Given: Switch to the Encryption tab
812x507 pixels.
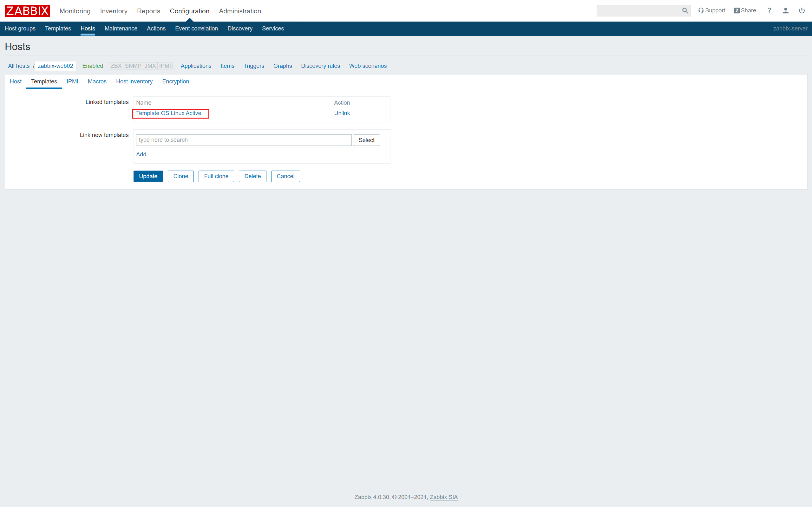Looking at the screenshot, I should (x=176, y=81).
